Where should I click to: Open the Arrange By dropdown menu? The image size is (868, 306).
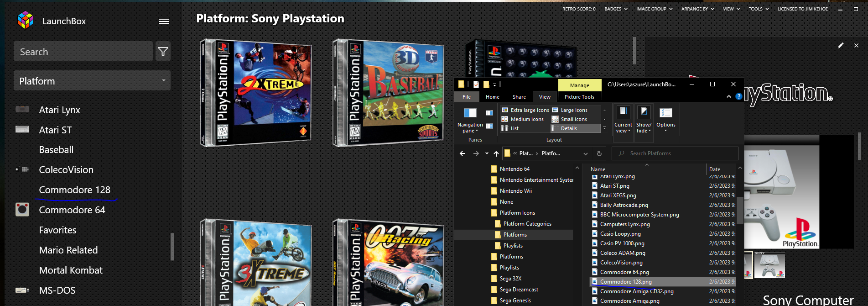point(698,9)
